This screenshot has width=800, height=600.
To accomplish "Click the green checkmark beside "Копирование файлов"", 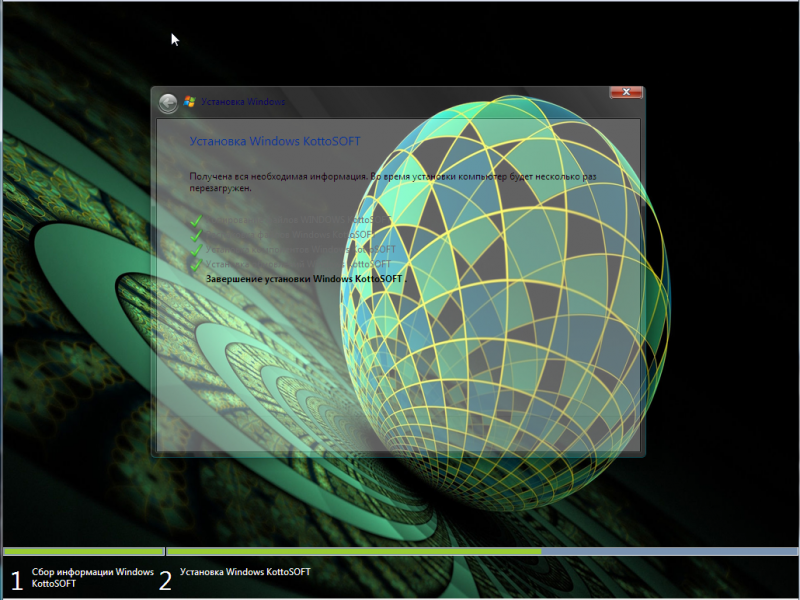I will click(196, 220).
